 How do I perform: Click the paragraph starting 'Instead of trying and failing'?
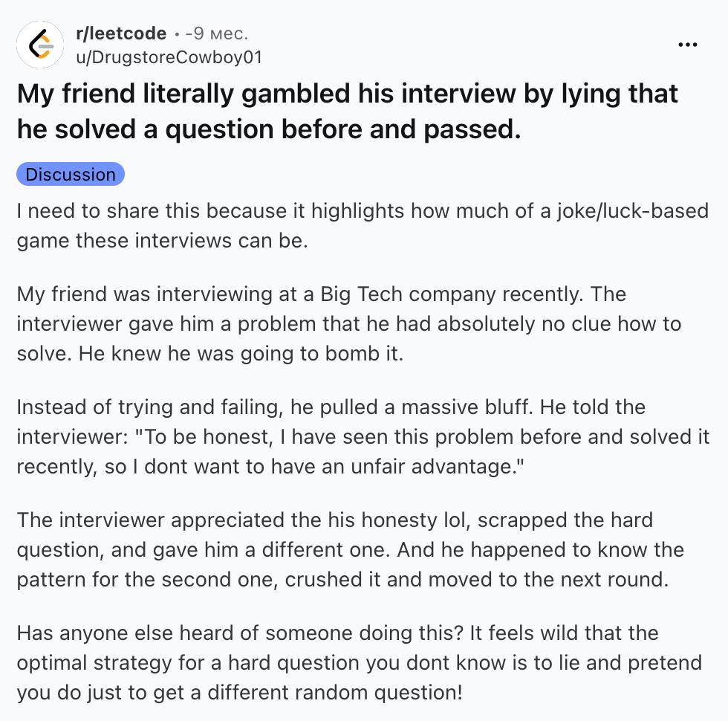[363, 437]
